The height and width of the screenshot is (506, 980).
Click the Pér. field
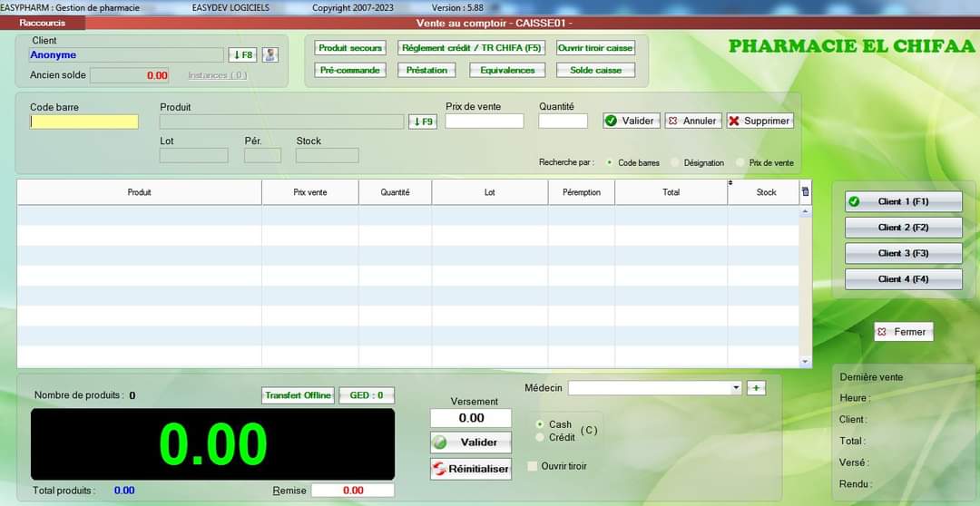[x=262, y=156]
